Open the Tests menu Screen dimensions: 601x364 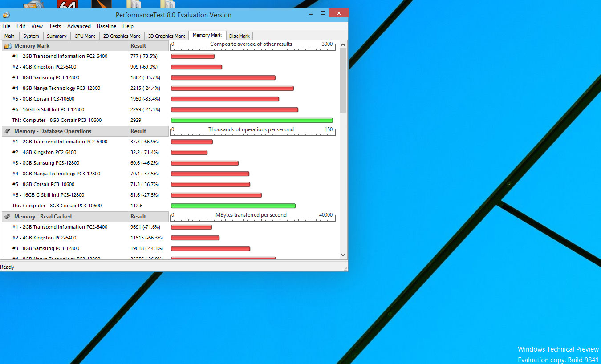coord(55,26)
